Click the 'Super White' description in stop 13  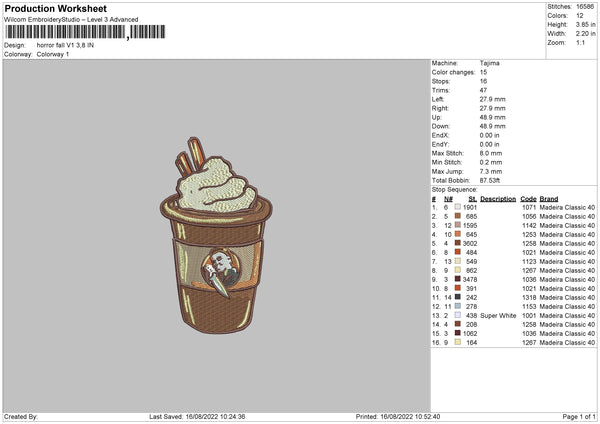(x=498, y=316)
